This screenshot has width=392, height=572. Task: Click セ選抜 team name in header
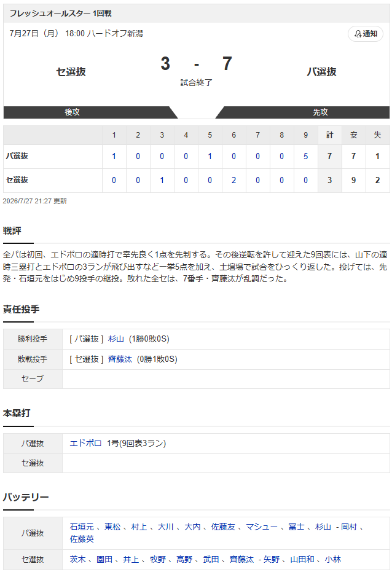click(71, 72)
